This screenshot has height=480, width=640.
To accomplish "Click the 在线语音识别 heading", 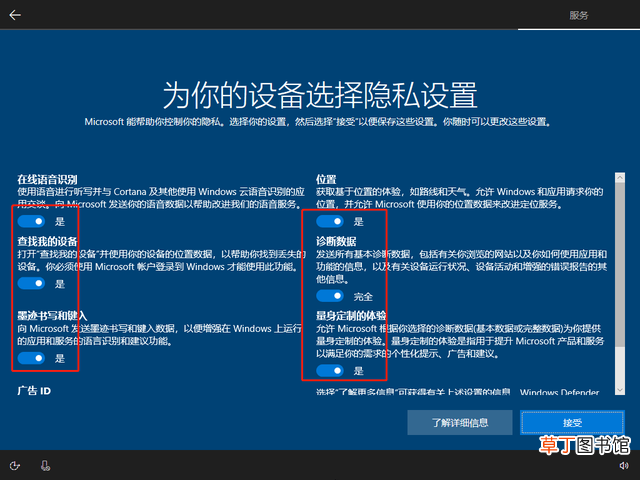I will tap(47, 179).
